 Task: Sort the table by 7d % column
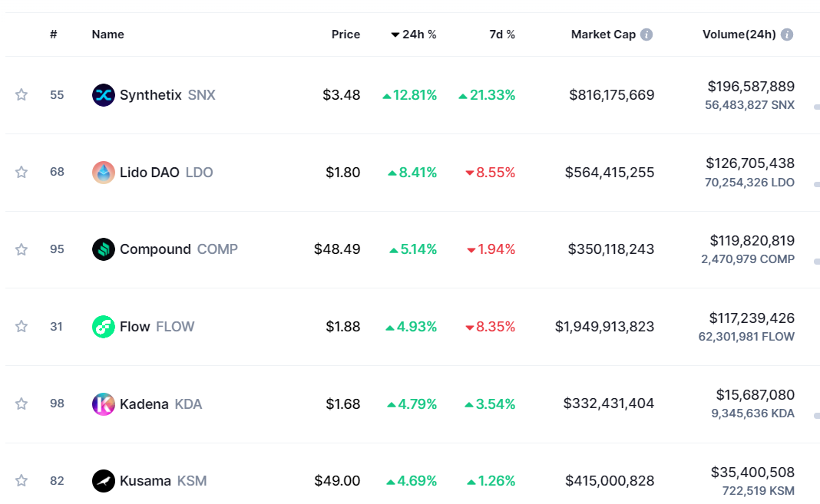[502, 35]
